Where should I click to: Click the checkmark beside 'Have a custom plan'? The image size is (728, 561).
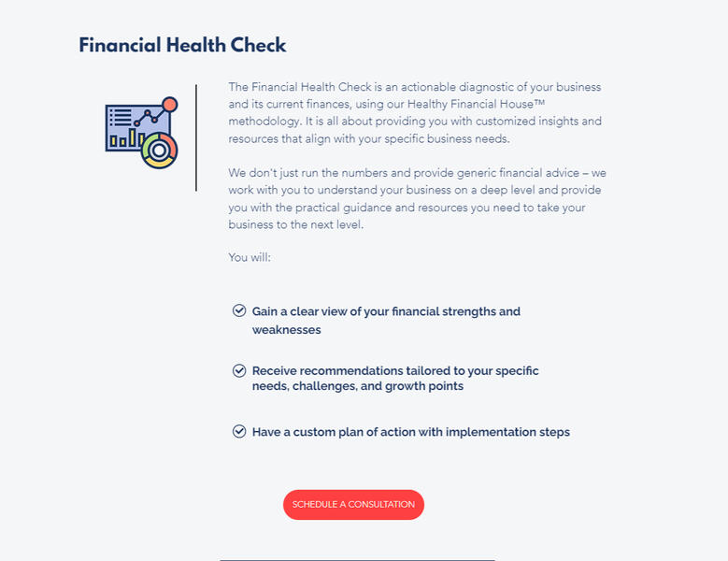pos(239,431)
